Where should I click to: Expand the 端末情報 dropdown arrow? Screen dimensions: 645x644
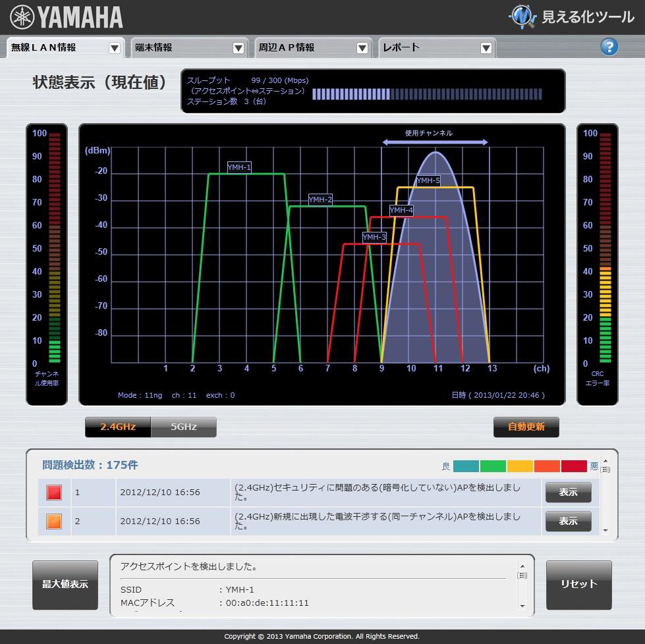(238, 48)
